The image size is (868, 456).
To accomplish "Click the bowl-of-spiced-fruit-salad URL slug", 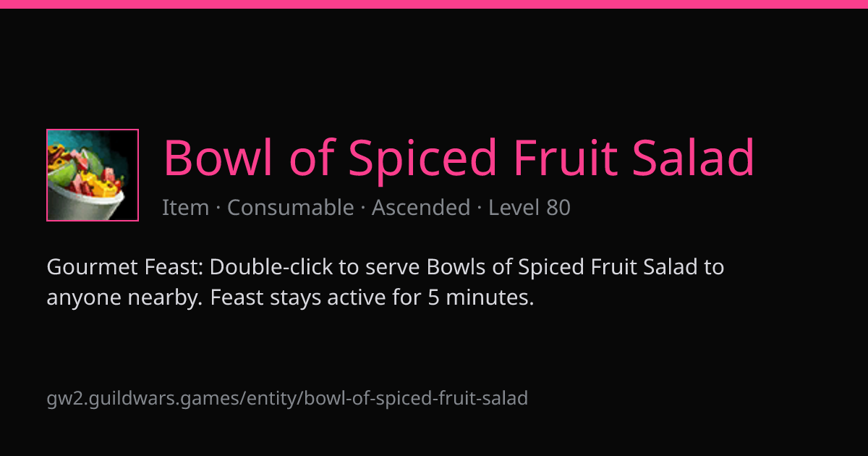I will click(x=417, y=398).
